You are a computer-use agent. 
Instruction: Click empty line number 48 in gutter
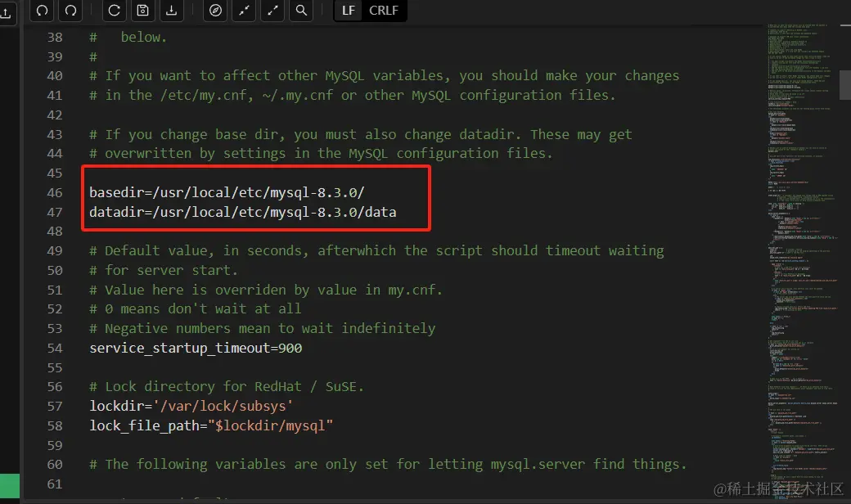point(55,232)
